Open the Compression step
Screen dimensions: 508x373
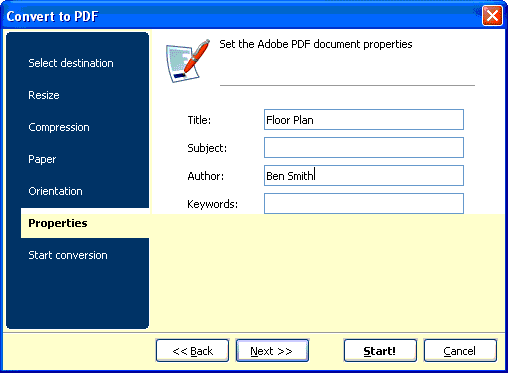(x=59, y=127)
